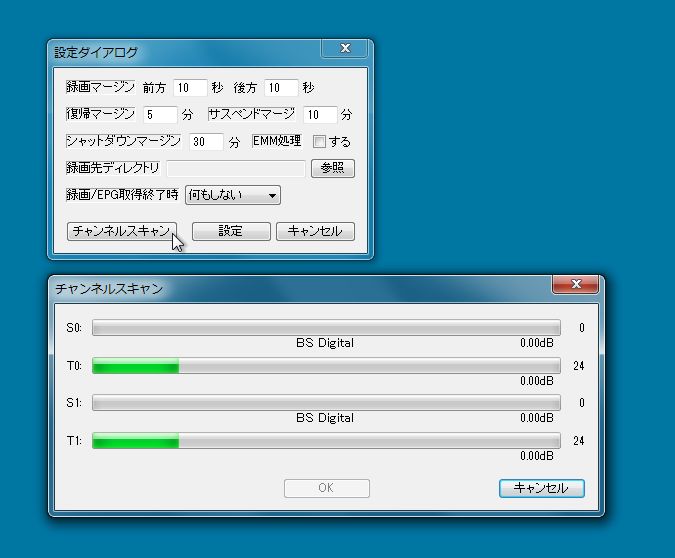
Task: Click the 録画マージン label
Action: pyautogui.click(x=100, y=87)
